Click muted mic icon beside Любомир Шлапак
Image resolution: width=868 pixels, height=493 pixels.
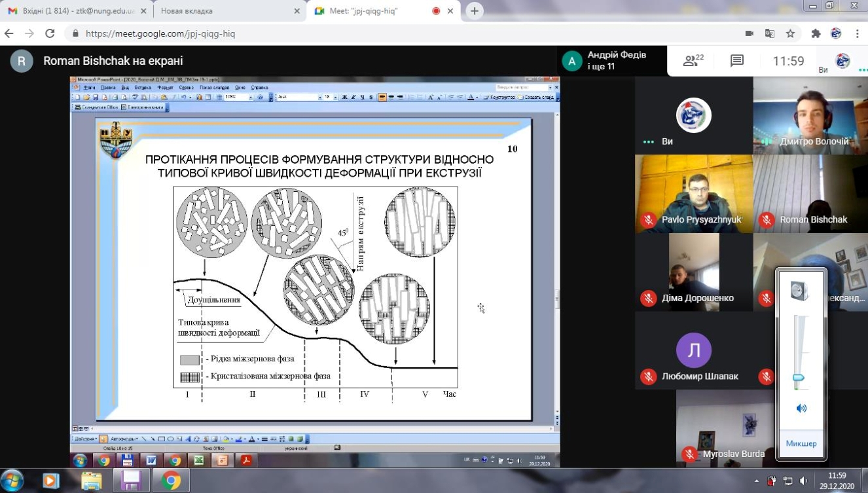649,376
